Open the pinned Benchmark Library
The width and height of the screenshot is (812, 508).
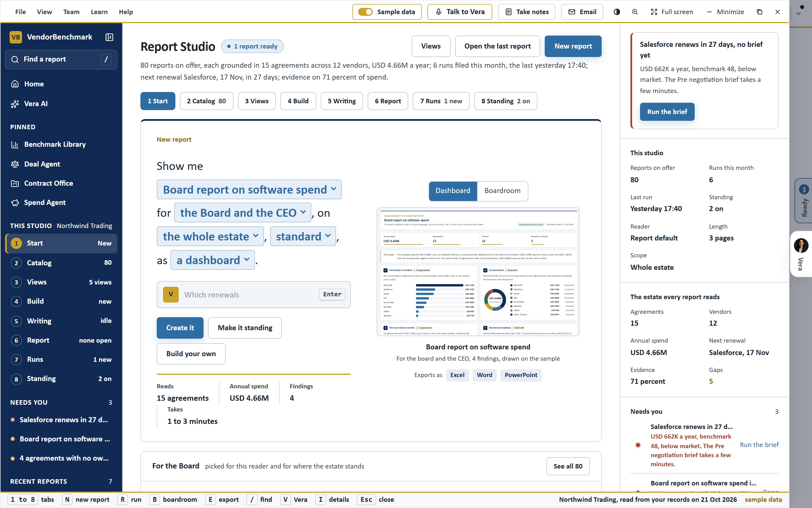pos(61,144)
